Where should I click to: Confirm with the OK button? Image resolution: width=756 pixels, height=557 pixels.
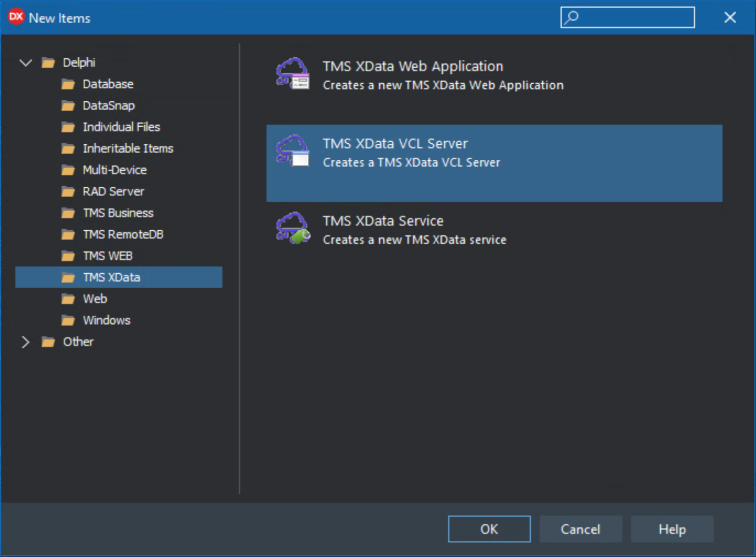click(x=490, y=529)
